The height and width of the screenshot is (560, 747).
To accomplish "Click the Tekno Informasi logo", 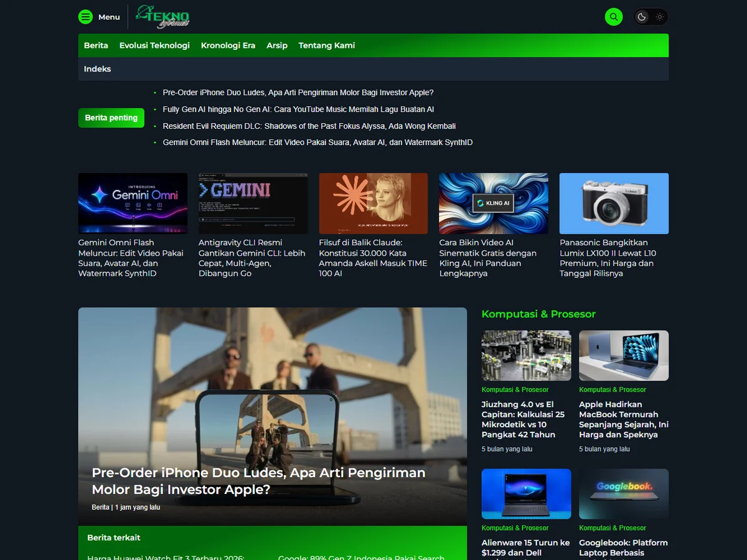I will coord(162,17).
